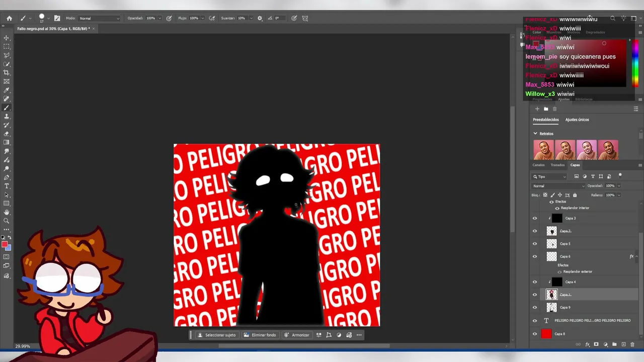Open the layer filter Tipo dropdown
The image size is (644, 362).
[549, 176]
